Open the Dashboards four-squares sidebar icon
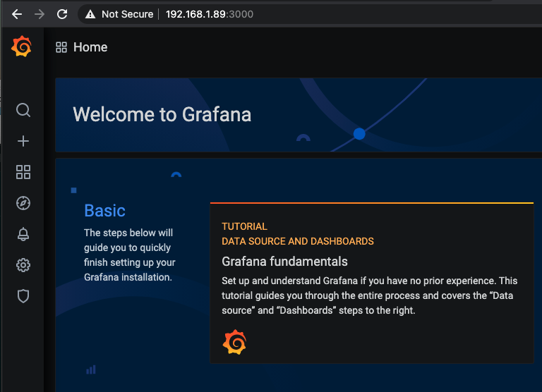 (x=23, y=172)
